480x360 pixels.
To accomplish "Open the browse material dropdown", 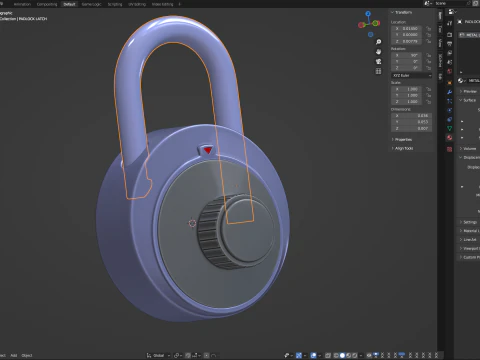I will (x=461, y=81).
